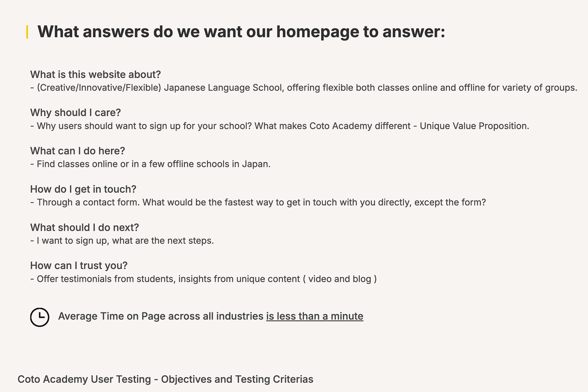Click 'Offer testimonials from students' line

click(203, 279)
